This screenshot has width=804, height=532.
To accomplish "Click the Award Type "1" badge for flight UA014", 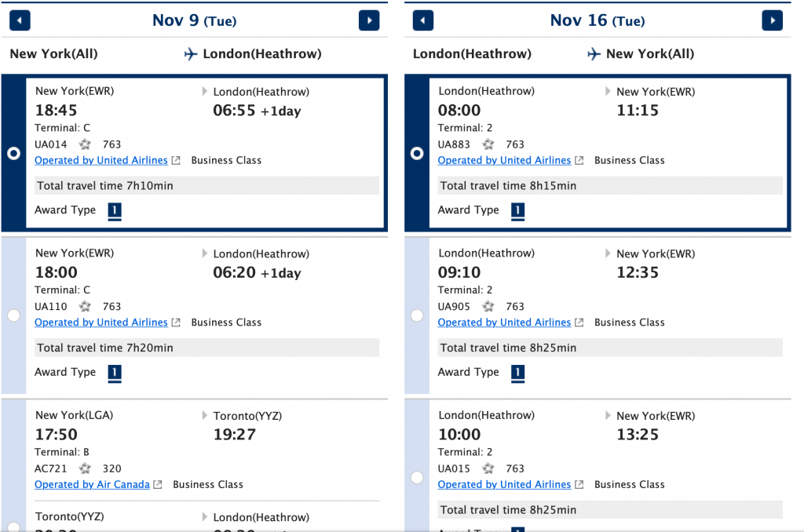I will coord(115,210).
